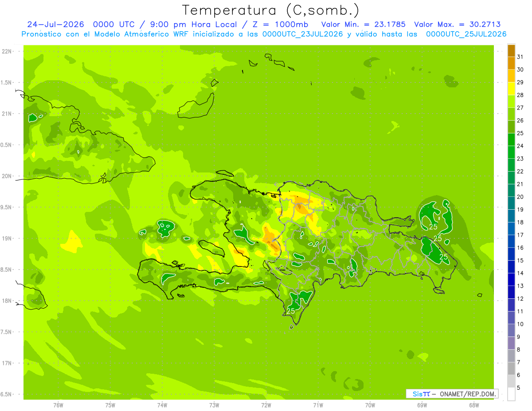Click the yellow colorbar swatch between 28 and 29
Image resolution: width=532 pixels, height=411 pixels.
click(x=511, y=88)
